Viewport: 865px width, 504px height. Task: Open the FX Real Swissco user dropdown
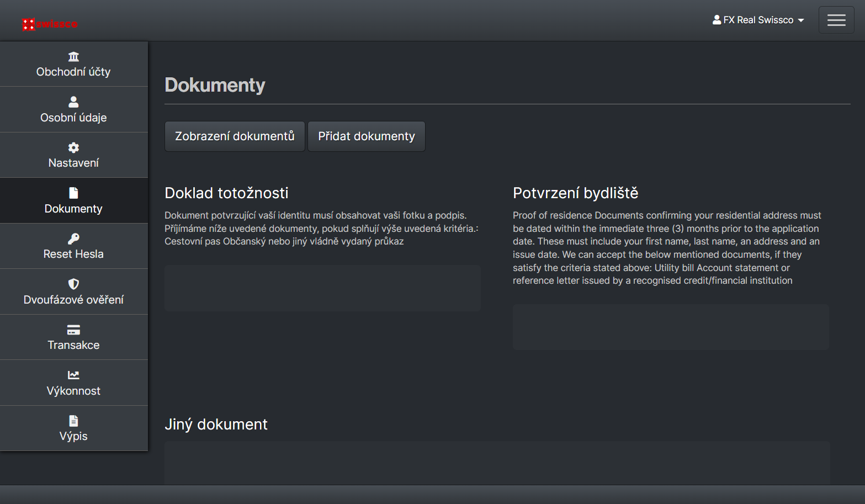click(758, 20)
